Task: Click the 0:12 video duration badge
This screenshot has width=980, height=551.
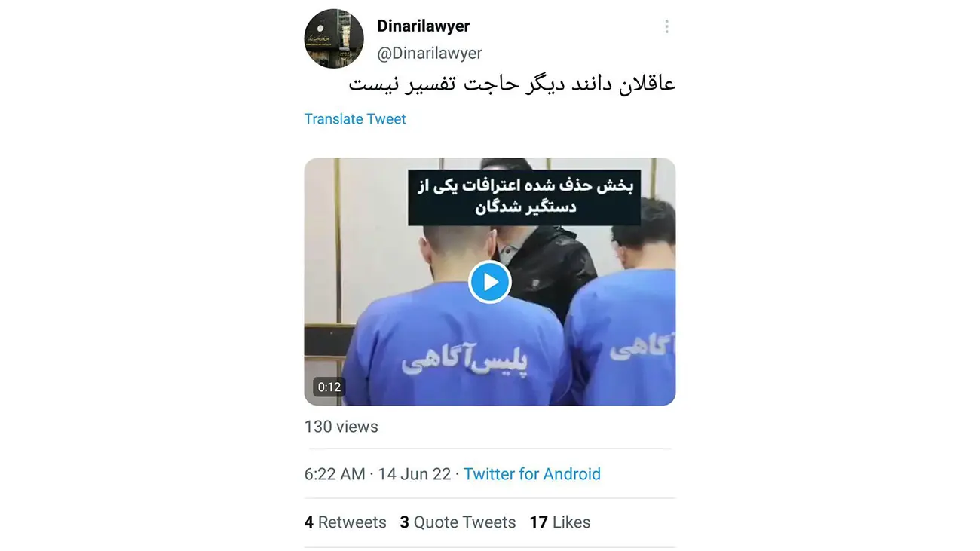Action: tap(329, 387)
